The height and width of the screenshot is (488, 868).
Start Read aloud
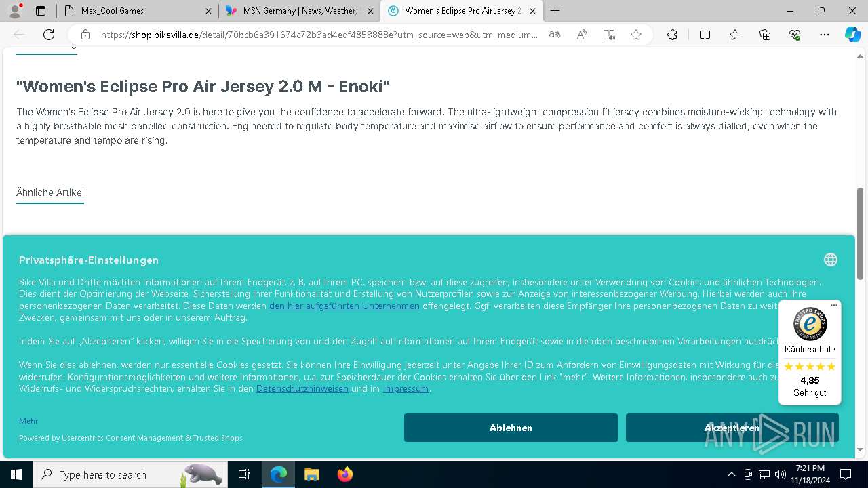click(x=582, y=35)
